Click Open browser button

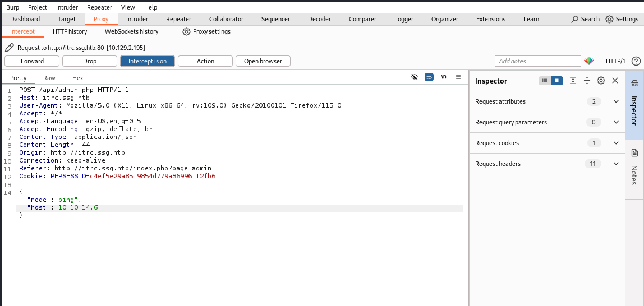click(x=263, y=61)
